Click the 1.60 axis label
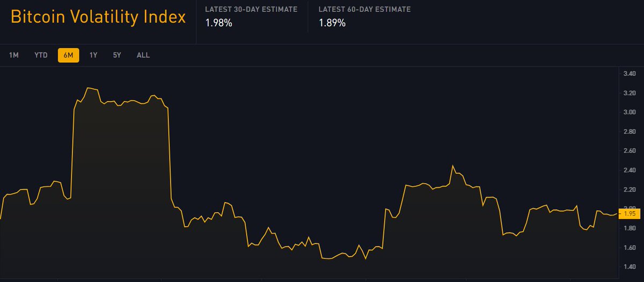Image resolution: width=644 pixels, height=282 pixels. tap(630, 248)
